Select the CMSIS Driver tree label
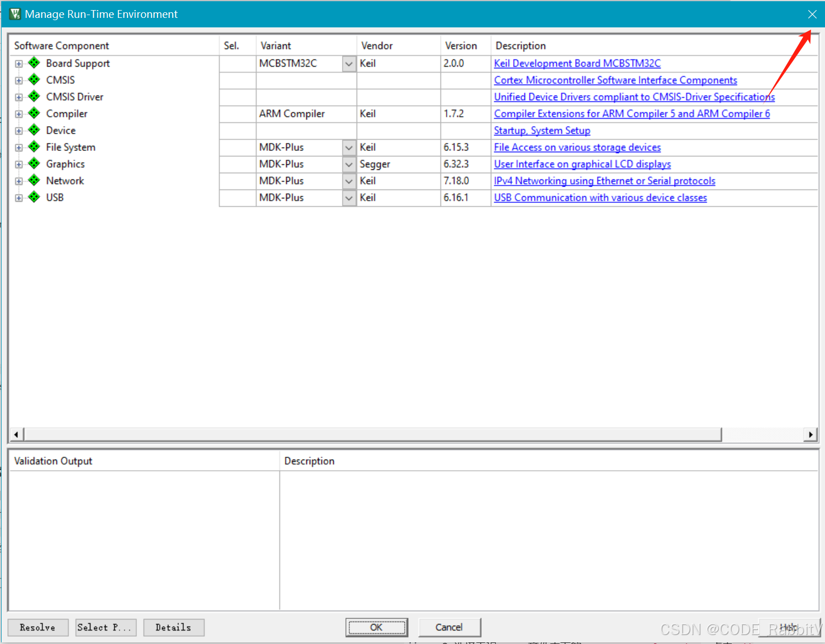The height and width of the screenshot is (644, 825). click(74, 97)
